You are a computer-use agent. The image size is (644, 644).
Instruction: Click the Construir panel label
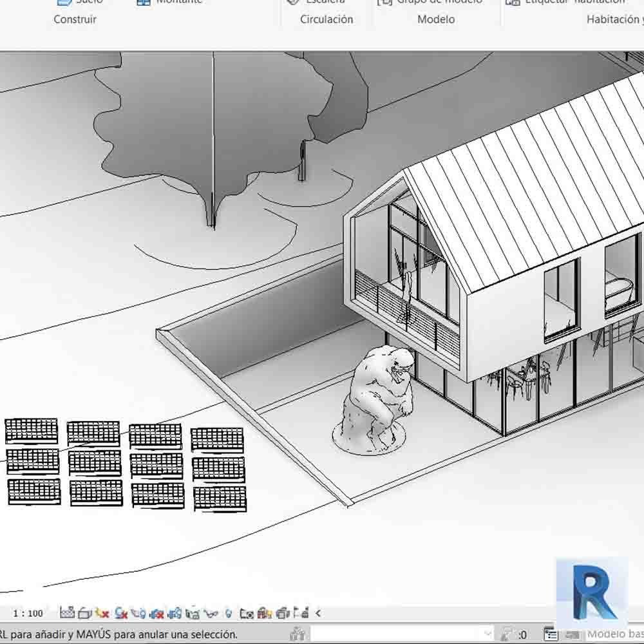click(x=74, y=19)
